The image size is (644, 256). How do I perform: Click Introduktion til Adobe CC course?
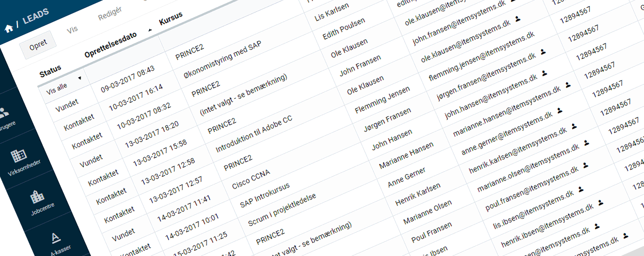[x=254, y=133]
